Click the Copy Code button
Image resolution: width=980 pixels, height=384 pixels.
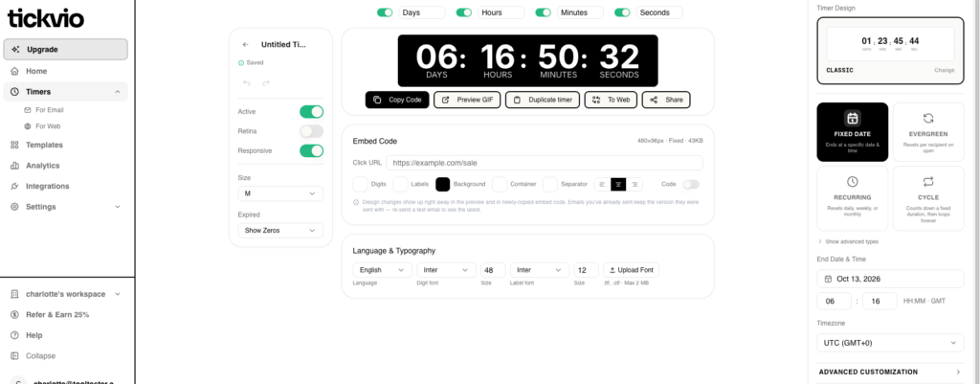397,100
